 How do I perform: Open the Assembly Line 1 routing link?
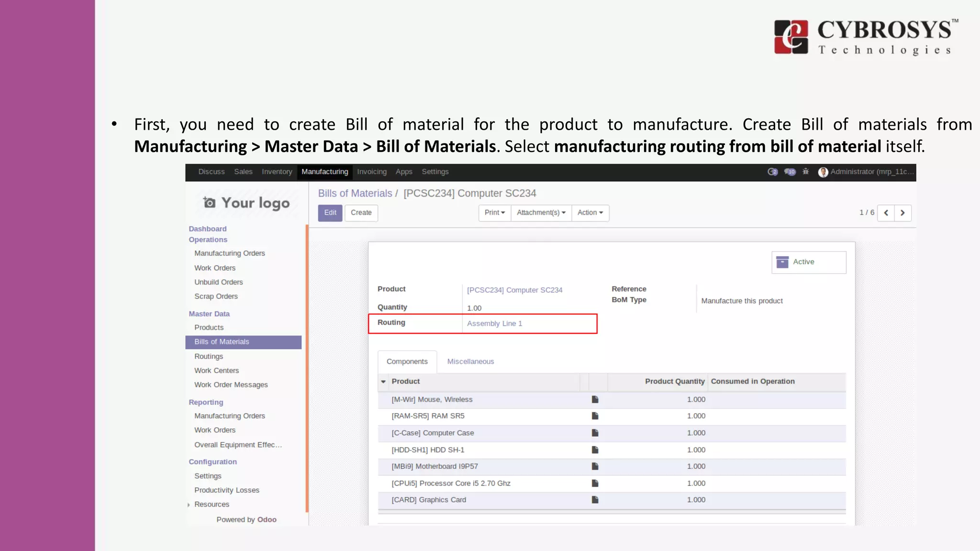(494, 324)
